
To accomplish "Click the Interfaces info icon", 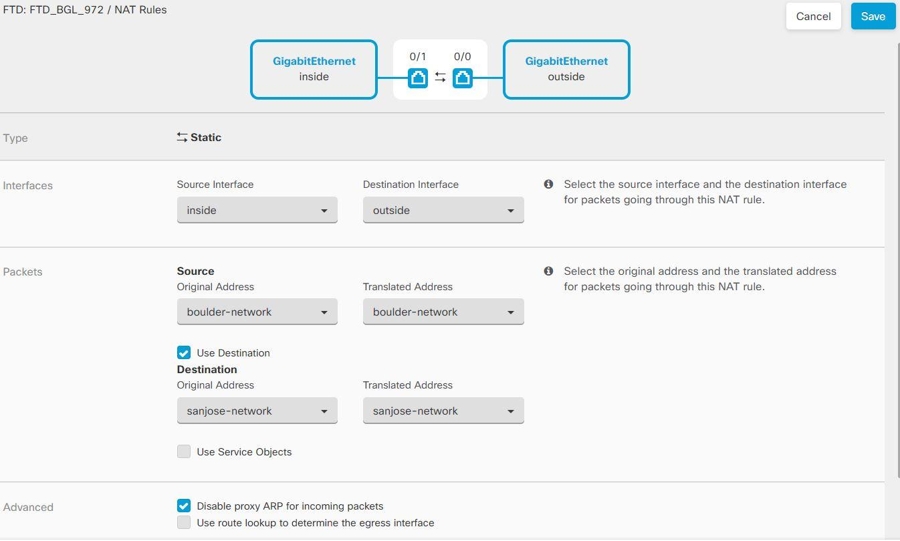I will (548, 185).
